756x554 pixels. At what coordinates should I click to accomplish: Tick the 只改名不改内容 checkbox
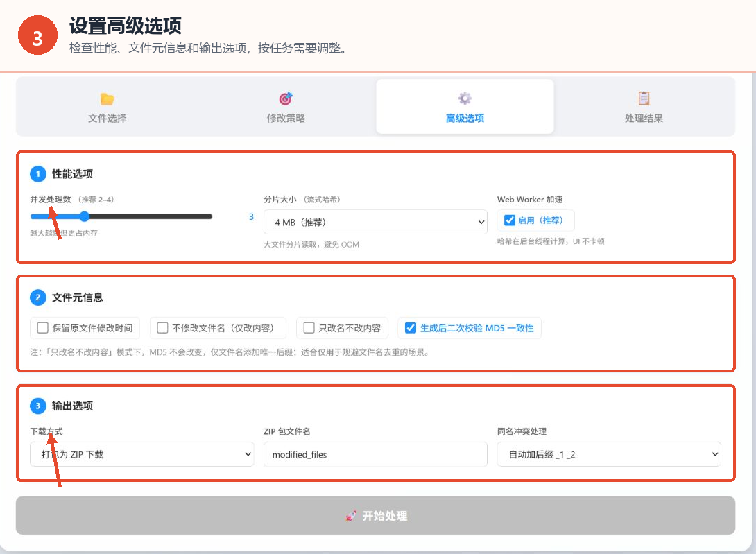[x=309, y=328]
